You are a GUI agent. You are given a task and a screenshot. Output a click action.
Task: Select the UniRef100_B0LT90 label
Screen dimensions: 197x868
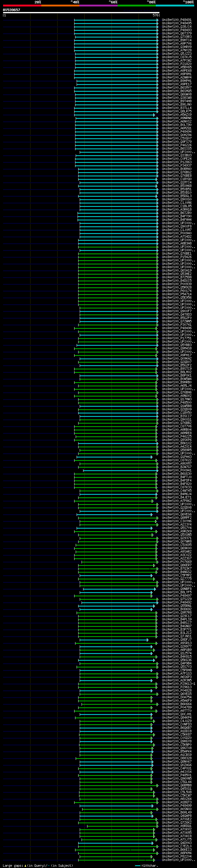[177, 125]
